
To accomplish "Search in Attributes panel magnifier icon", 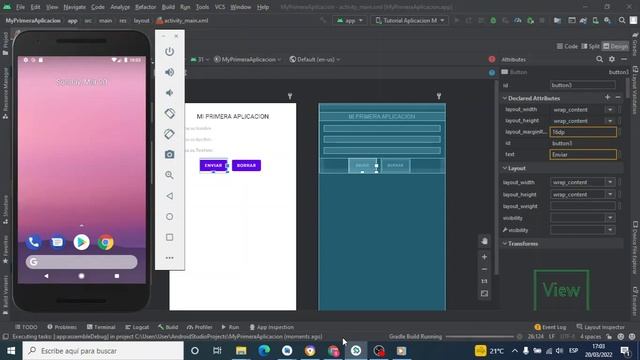I will click(x=599, y=59).
